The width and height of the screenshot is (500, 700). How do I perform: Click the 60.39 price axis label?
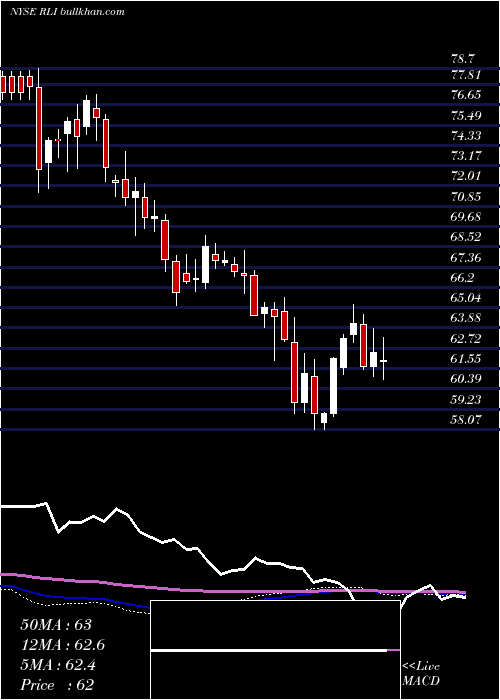click(x=466, y=379)
